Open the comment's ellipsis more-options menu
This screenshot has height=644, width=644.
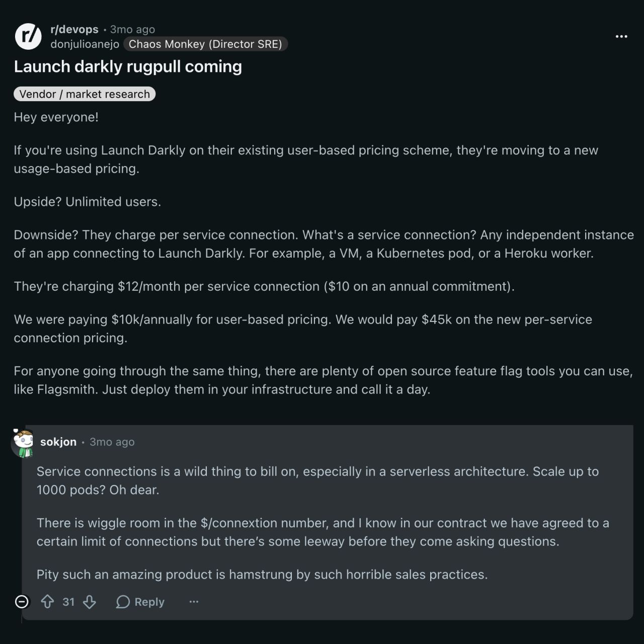(x=194, y=602)
